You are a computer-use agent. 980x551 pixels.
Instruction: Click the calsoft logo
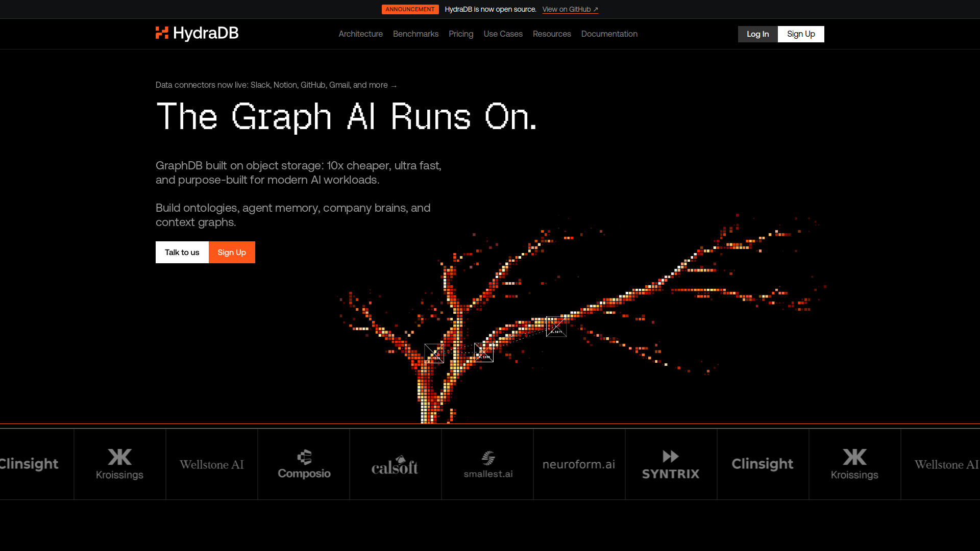tap(395, 465)
